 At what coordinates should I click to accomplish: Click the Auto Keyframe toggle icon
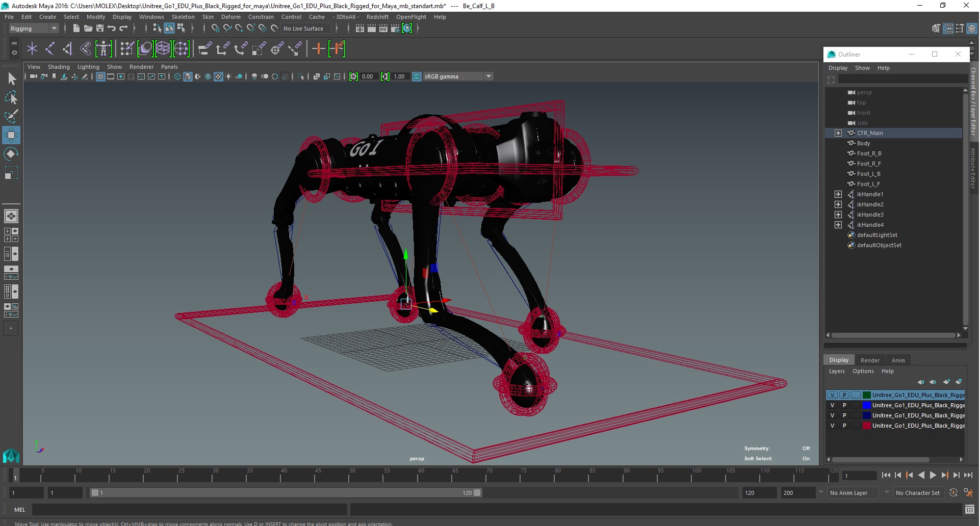tap(953, 493)
